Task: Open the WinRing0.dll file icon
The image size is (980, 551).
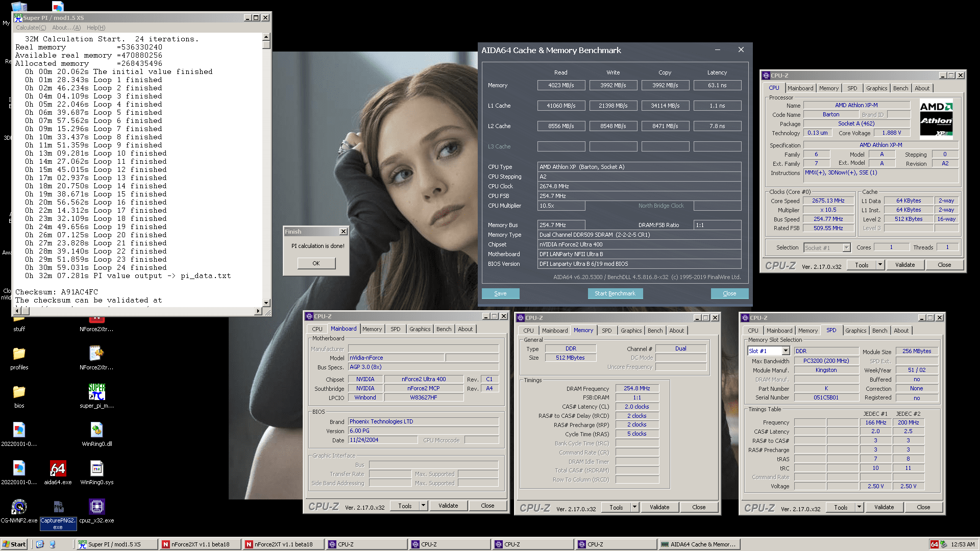Action: (x=96, y=430)
